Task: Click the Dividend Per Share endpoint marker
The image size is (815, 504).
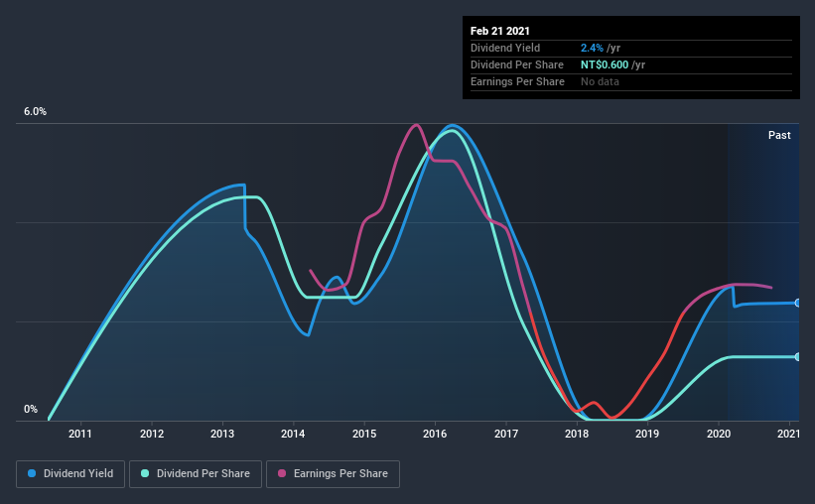Action: pyautogui.click(x=797, y=357)
